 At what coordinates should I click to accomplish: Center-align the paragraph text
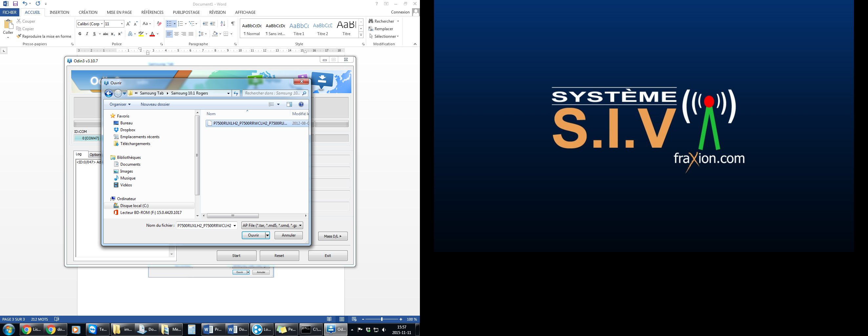[x=176, y=34]
